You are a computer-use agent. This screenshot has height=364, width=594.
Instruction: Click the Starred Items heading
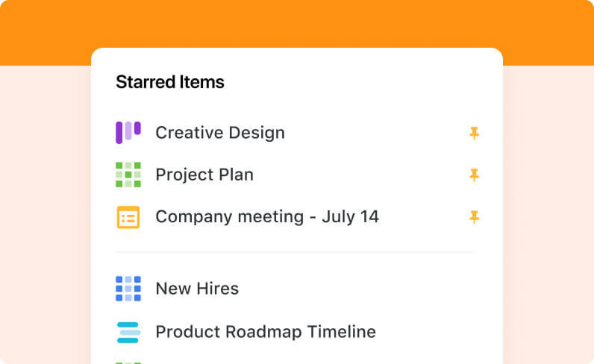170,82
